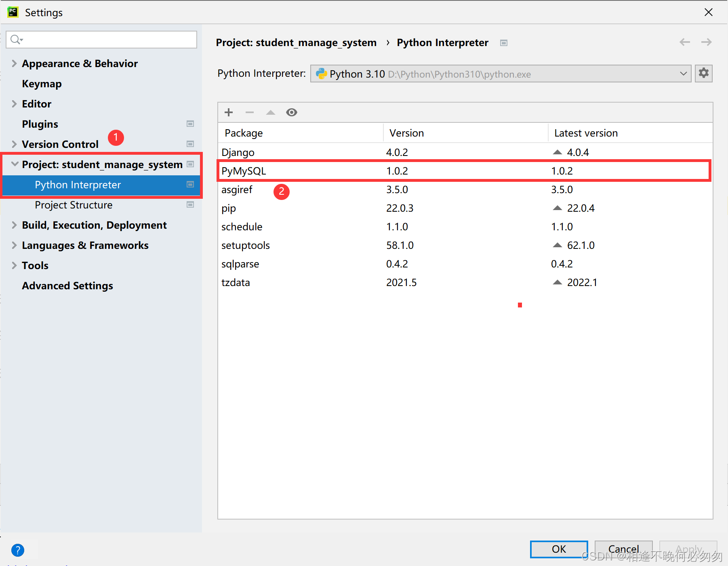Image resolution: width=728 pixels, height=566 pixels.
Task: Open the interpreter gear settings icon
Action: coord(703,74)
